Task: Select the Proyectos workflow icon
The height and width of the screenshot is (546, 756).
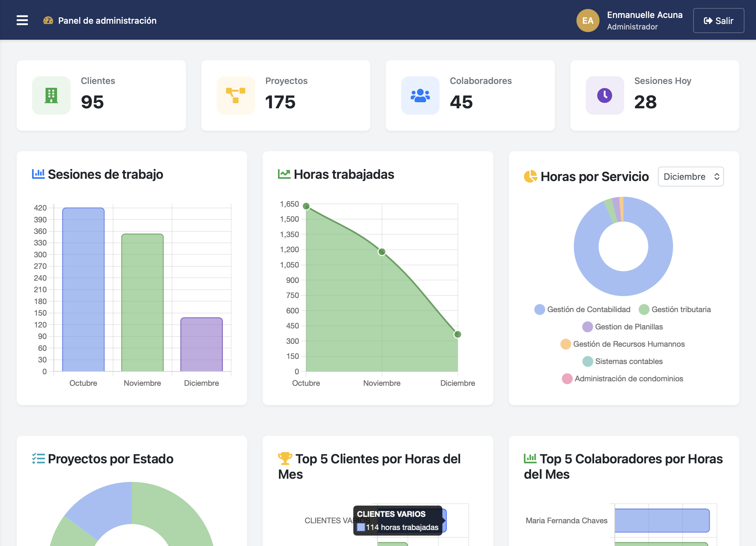Action: tap(235, 95)
